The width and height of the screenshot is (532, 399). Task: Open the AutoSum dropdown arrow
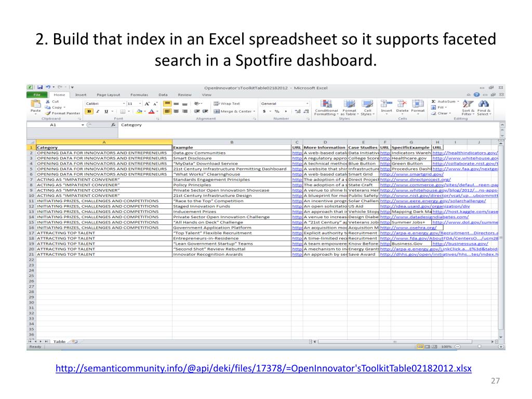(458, 101)
